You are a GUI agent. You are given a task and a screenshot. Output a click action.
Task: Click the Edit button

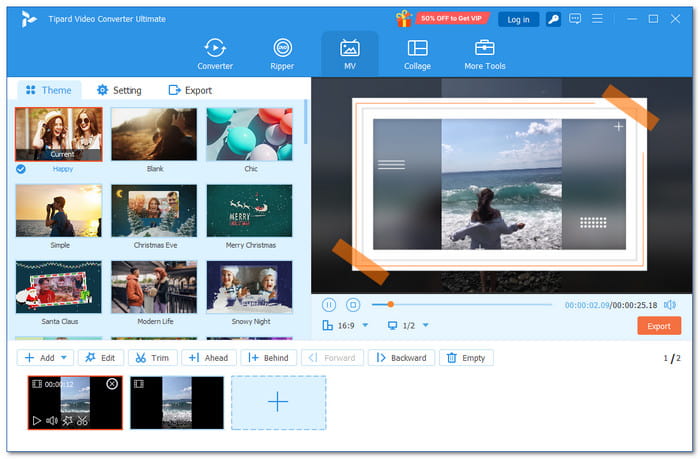pos(100,358)
